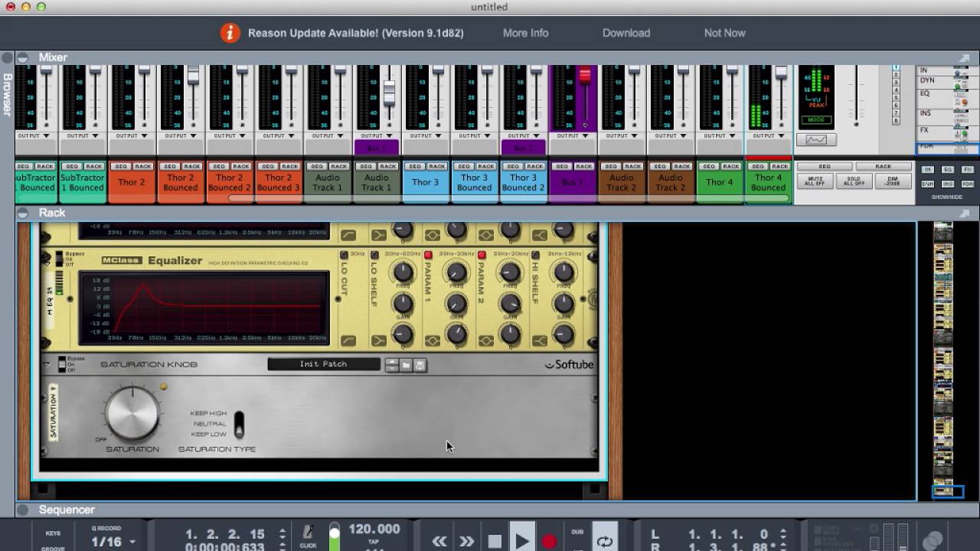Toggle the INS section show/hide button
Image resolution: width=980 pixels, height=551 pixels.
948,184
